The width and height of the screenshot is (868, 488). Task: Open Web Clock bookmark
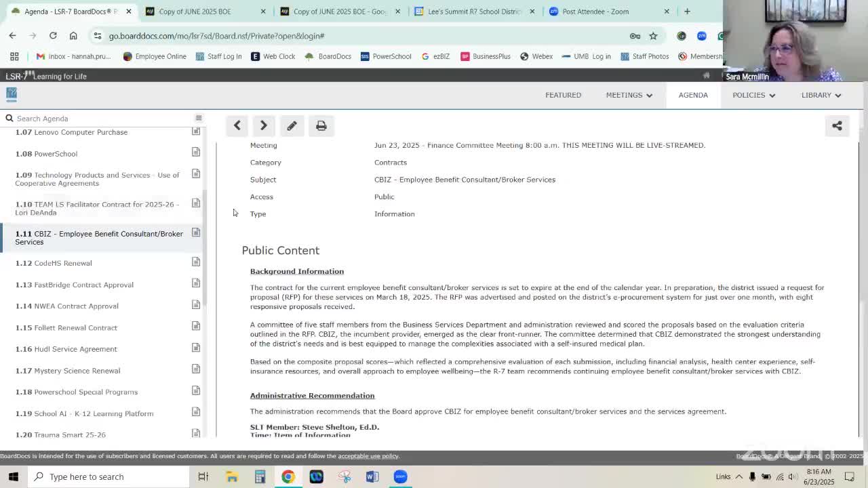(x=273, y=56)
